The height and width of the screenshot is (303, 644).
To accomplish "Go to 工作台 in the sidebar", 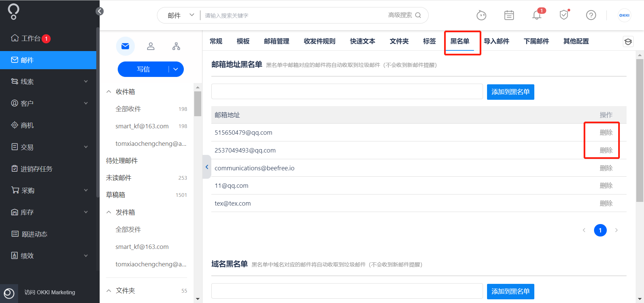I will click(31, 39).
